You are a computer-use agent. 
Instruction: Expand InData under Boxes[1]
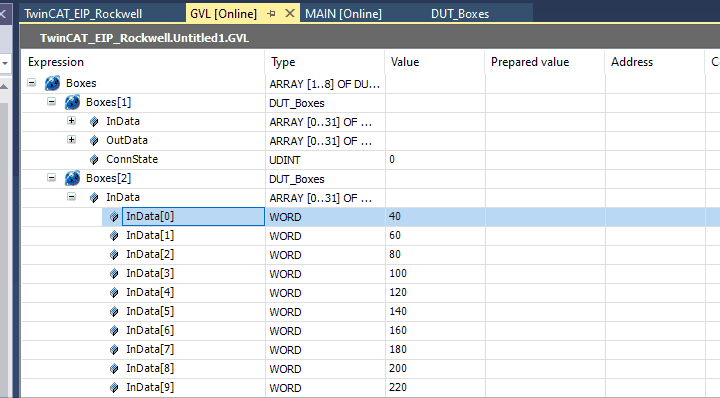(x=71, y=120)
